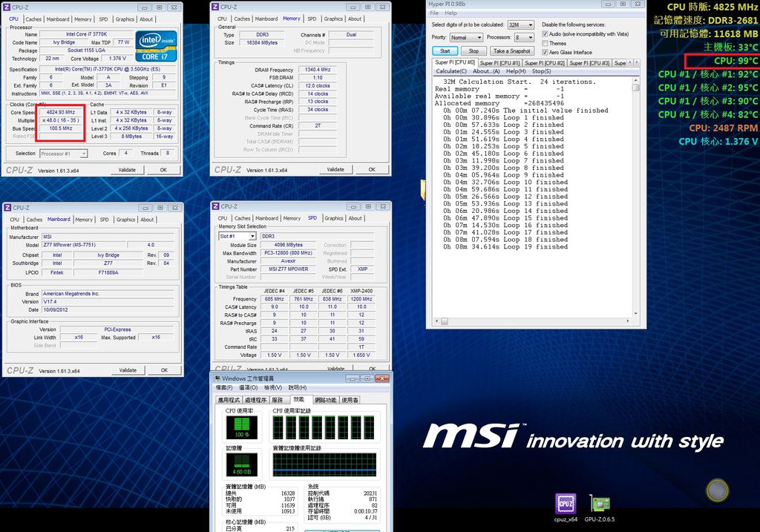Toggle the Themes checkbox in Hyper PI
The height and width of the screenshot is (532, 760).
click(545, 43)
